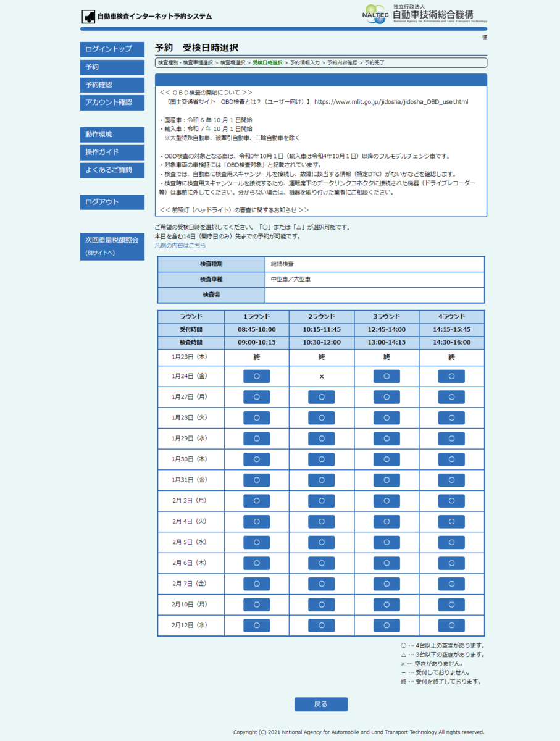Select 1月24日 3ラウンド available slot
This screenshot has width=560, height=741.
387,377
